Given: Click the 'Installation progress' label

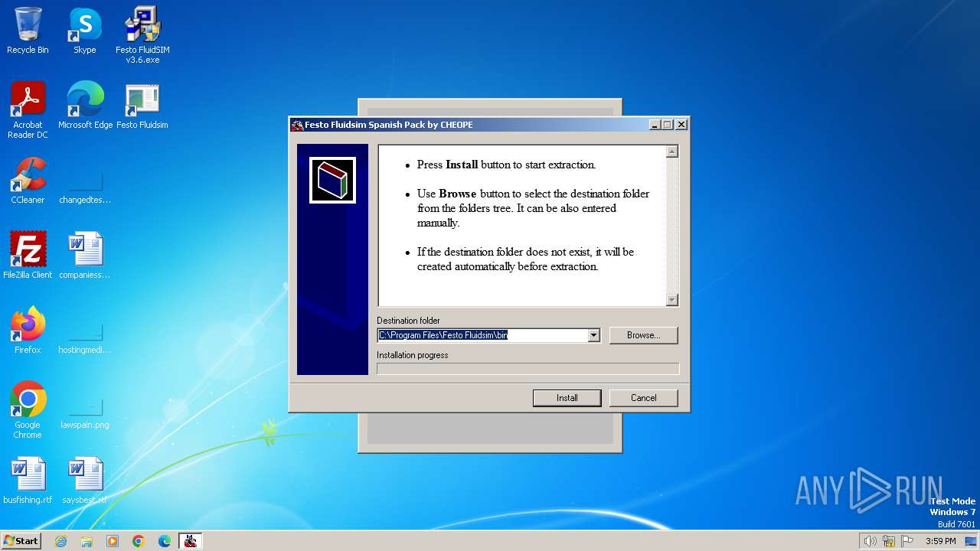Looking at the screenshot, I should click(x=413, y=355).
